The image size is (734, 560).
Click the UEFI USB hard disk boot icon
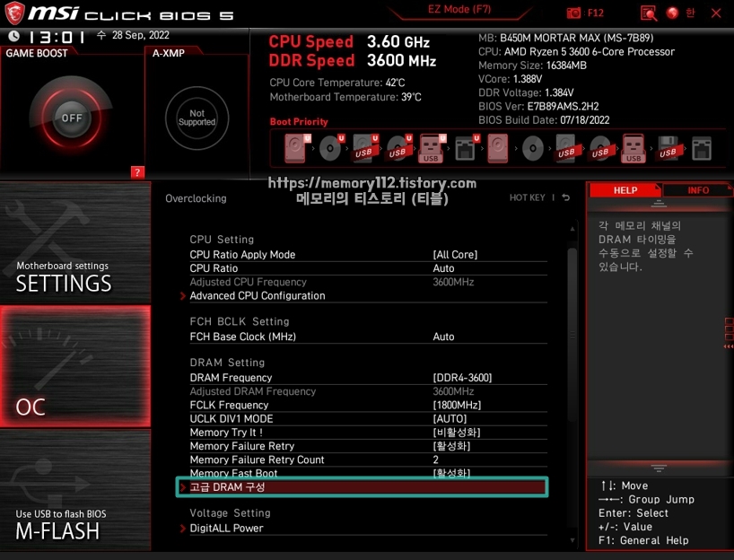364,148
